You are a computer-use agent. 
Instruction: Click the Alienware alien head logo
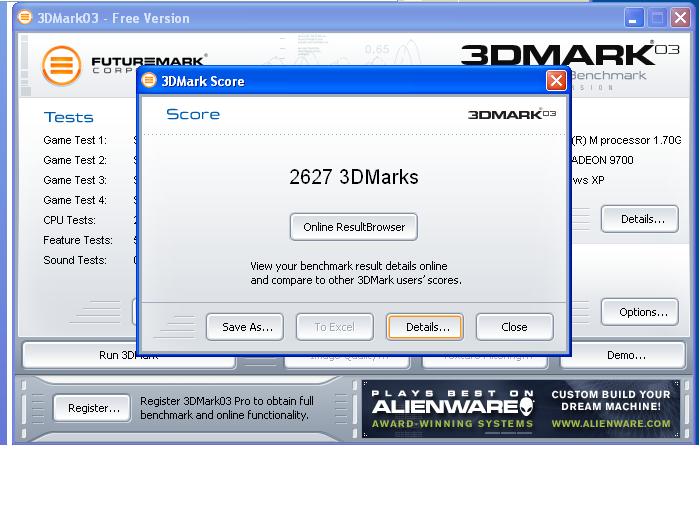[x=525, y=407]
